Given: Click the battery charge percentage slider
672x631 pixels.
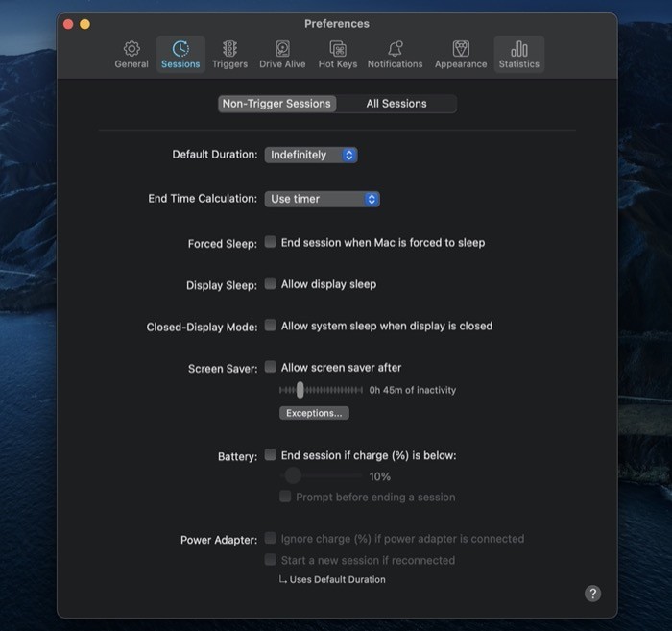Looking at the screenshot, I should point(321,475).
